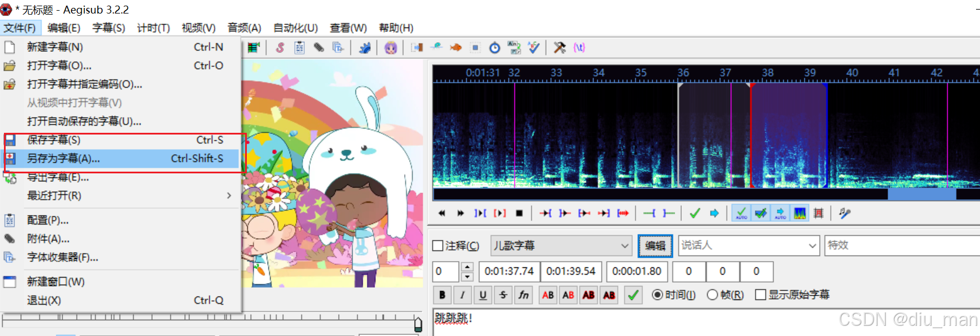980x336 pixels.
Task: Play from selection start to end
Action: click(623, 213)
